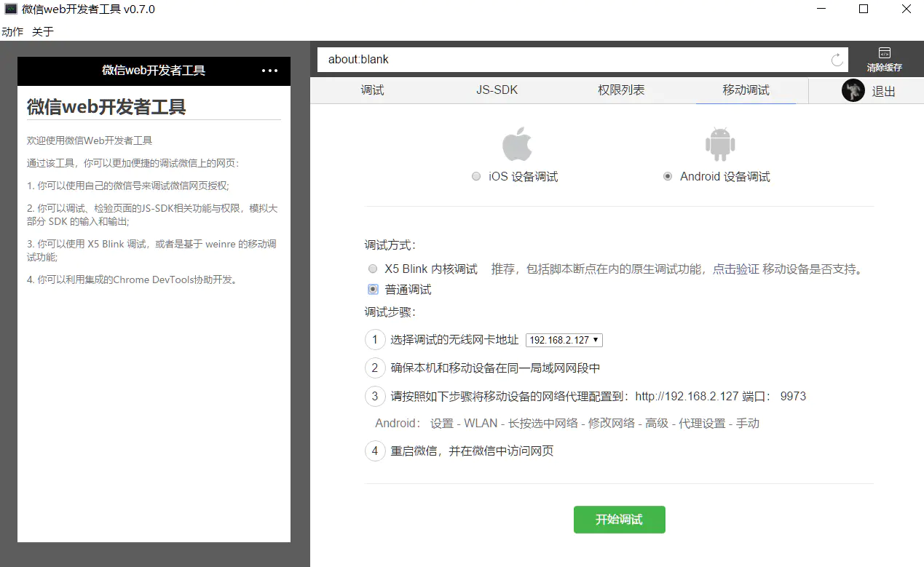Click the app icon in title bar
The image size is (924, 567).
(11, 9)
